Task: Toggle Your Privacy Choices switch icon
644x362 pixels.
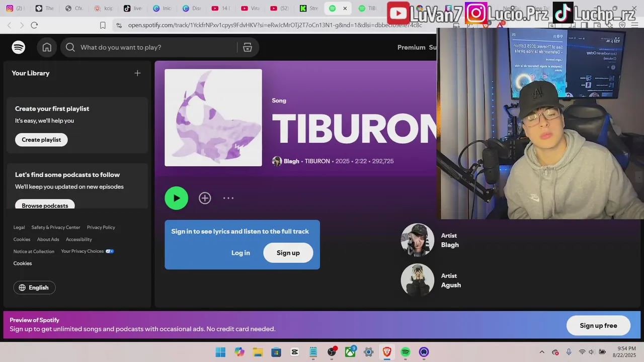Action: [110, 251]
